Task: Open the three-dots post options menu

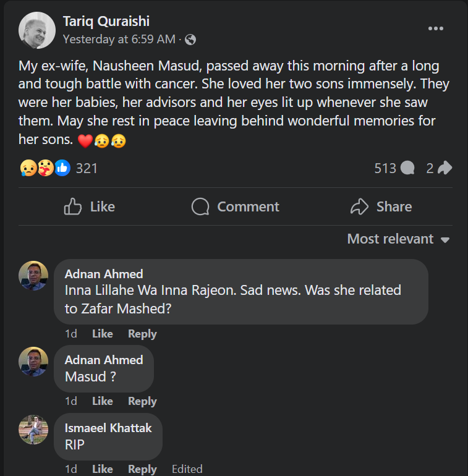Action: 436,29
